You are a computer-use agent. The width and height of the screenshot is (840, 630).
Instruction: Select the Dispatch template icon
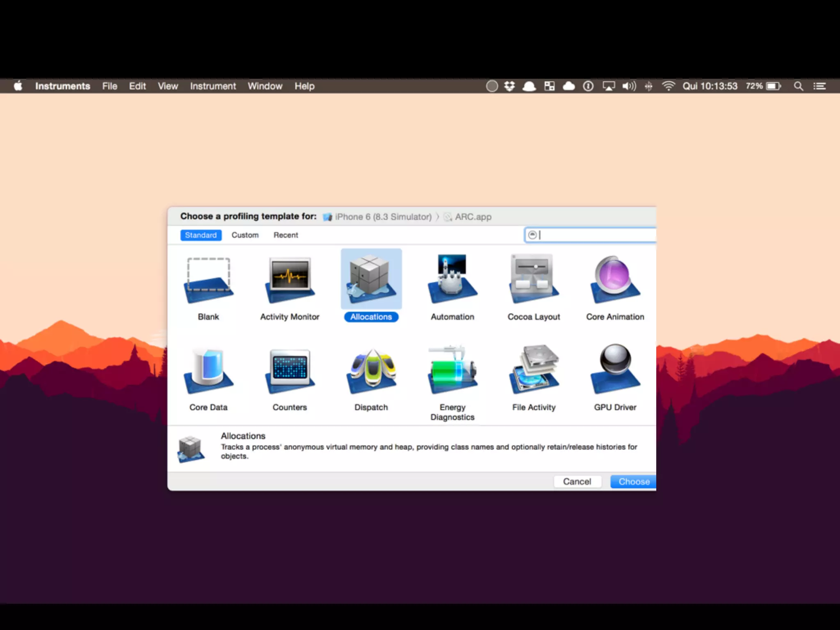click(x=371, y=371)
